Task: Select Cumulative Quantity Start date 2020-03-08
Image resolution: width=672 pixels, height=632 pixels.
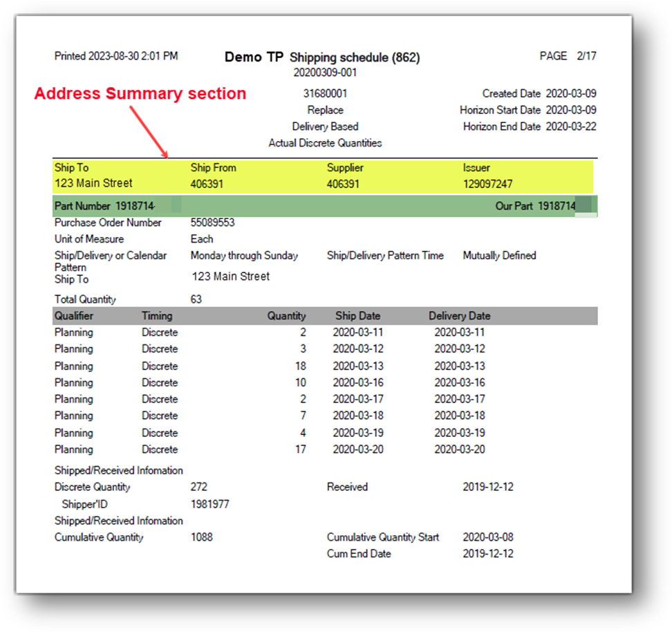Action: [488, 537]
